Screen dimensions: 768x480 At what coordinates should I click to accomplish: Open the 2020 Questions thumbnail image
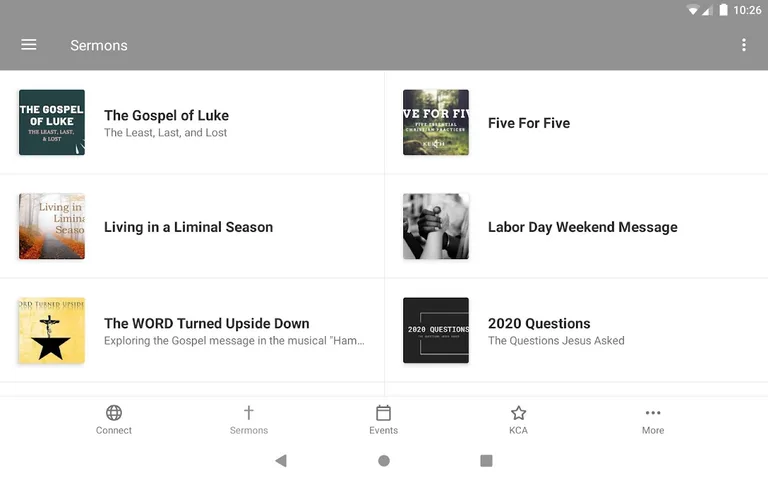[436, 330]
